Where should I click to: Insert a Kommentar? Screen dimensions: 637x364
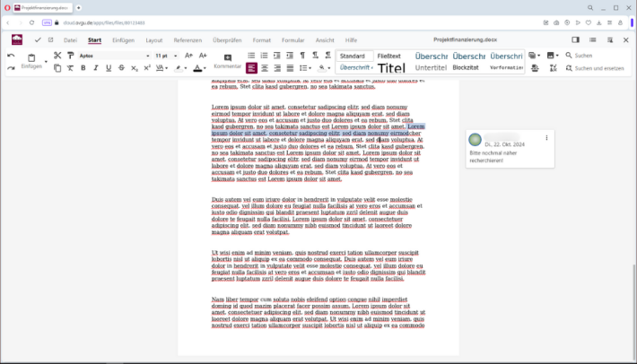[228, 61]
